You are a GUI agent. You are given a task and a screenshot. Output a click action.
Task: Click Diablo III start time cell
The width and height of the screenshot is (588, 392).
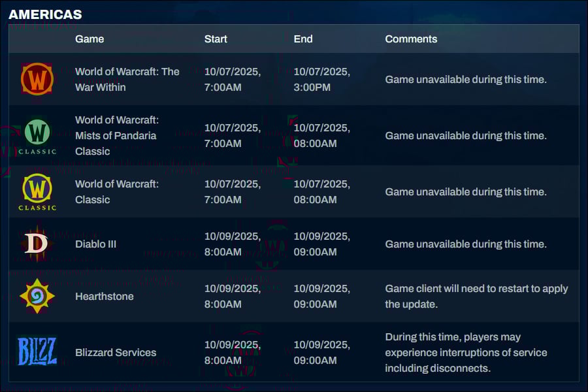tap(232, 244)
